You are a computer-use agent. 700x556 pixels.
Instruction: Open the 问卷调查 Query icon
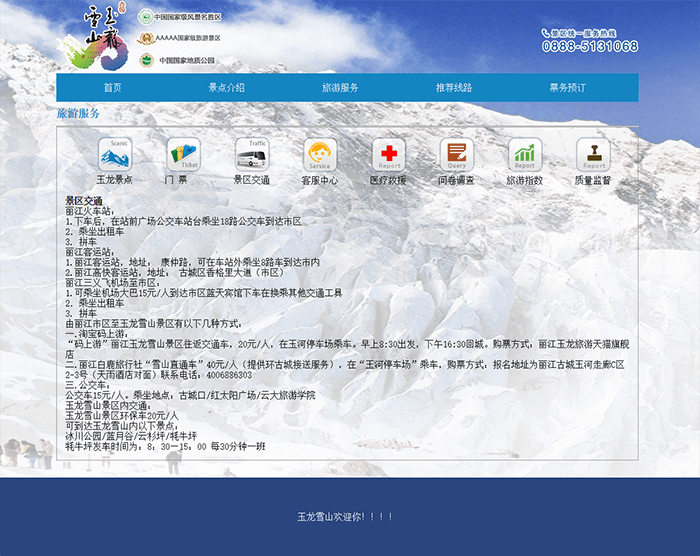point(456,155)
